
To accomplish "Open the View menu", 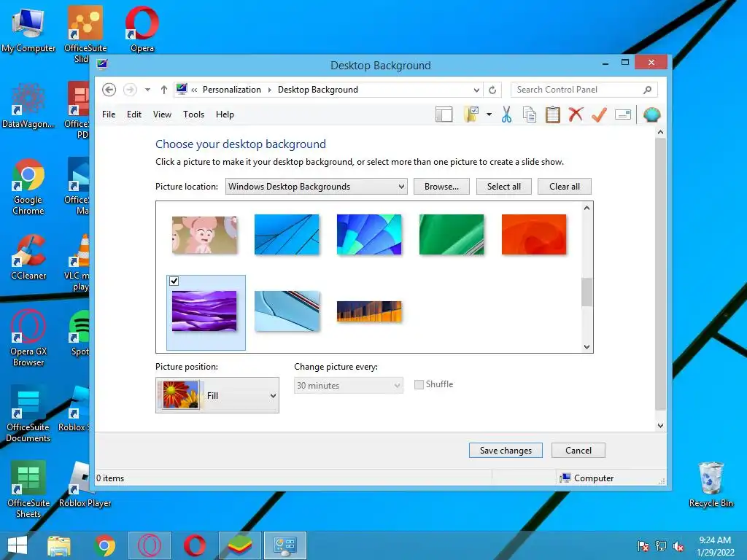I will coord(162,114).
